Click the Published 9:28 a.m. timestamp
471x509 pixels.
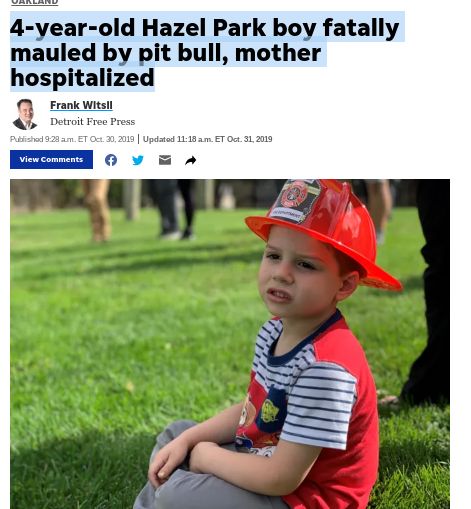point(72,139)
